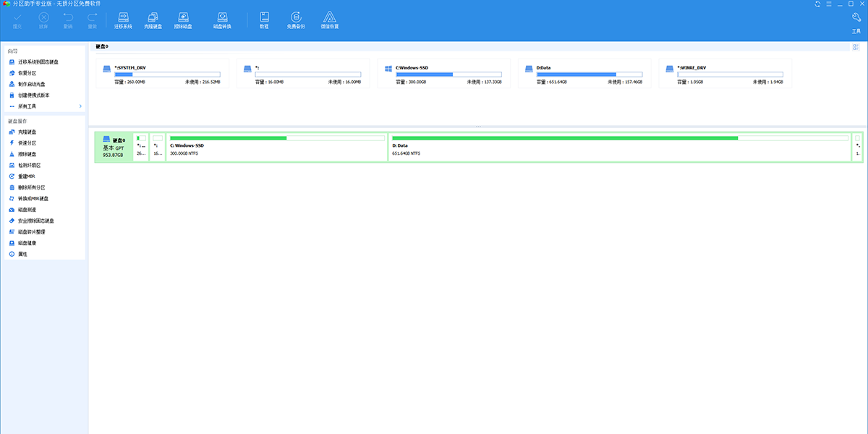Screen dimensions: 868x434
Task: Click the green usage bar of C: Windows-SSD block
Action: (x=228, y=137)
